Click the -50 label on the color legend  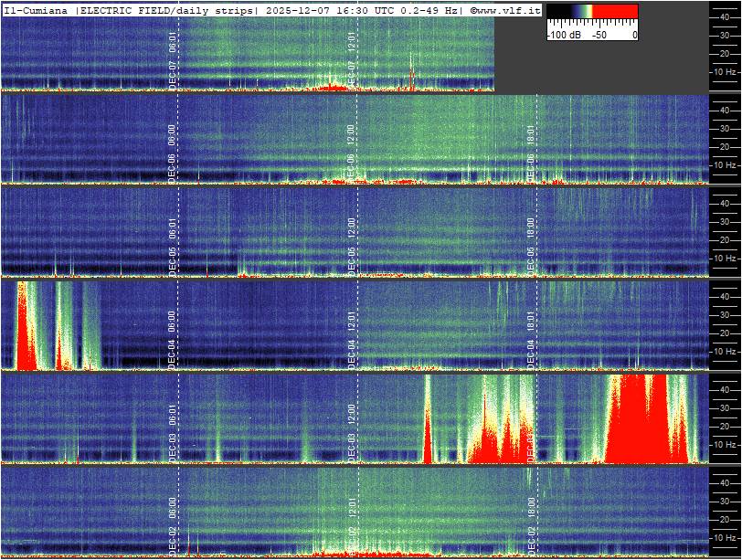point(600,35)
